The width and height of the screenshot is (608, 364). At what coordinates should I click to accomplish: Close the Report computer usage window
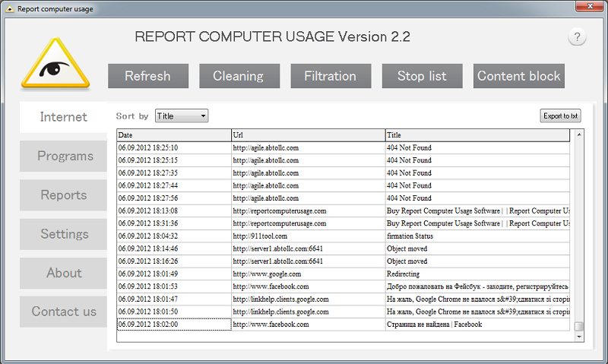(x=590, y=6)
